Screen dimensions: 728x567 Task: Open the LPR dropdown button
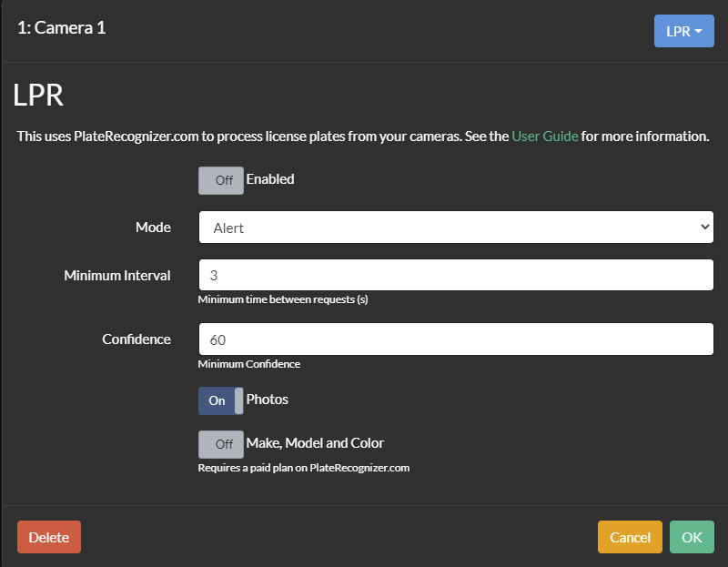684,31
